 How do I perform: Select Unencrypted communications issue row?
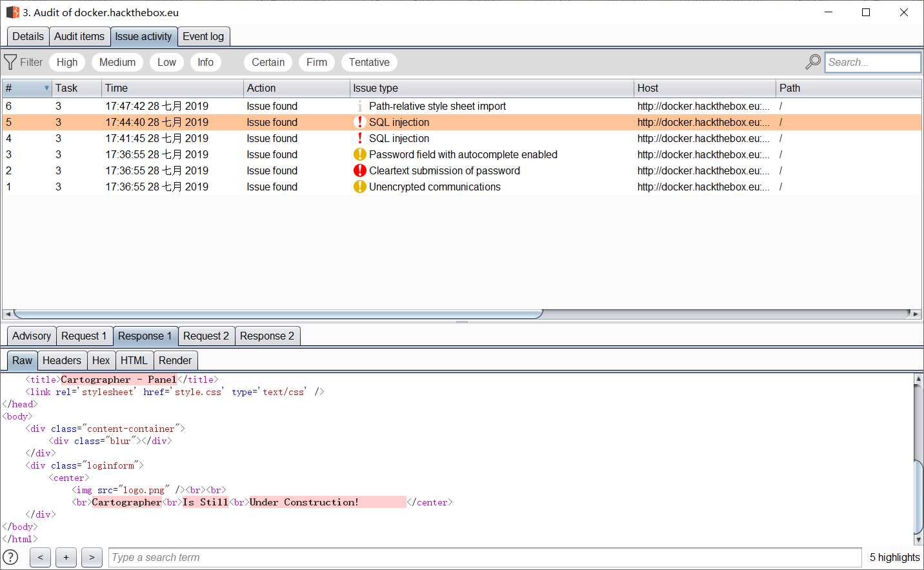(x=462, y=187)
